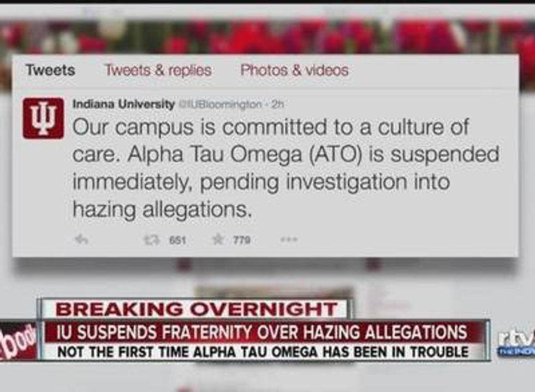Click the Indiana University trident avatar
The height and width of the screenshot is (392, 535).
point(43,118)
